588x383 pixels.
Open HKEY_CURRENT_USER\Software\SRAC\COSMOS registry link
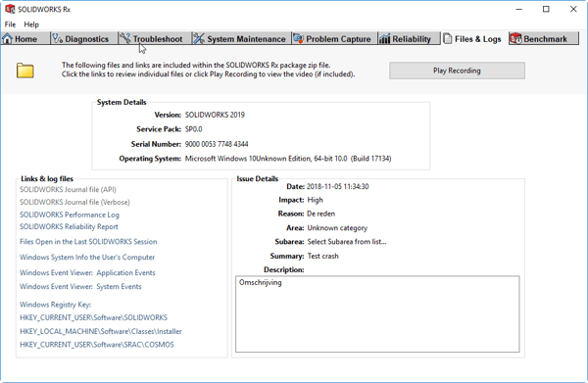[97, 345]
